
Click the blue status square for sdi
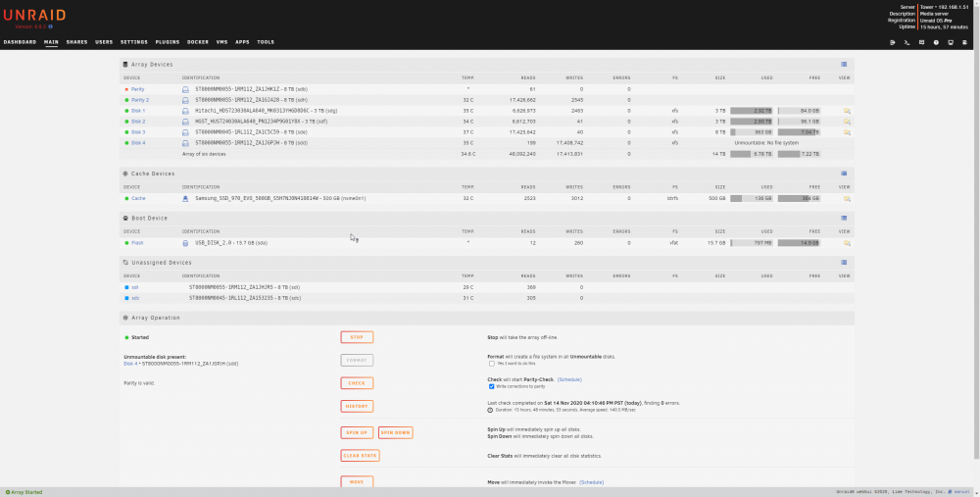point(126,287)
